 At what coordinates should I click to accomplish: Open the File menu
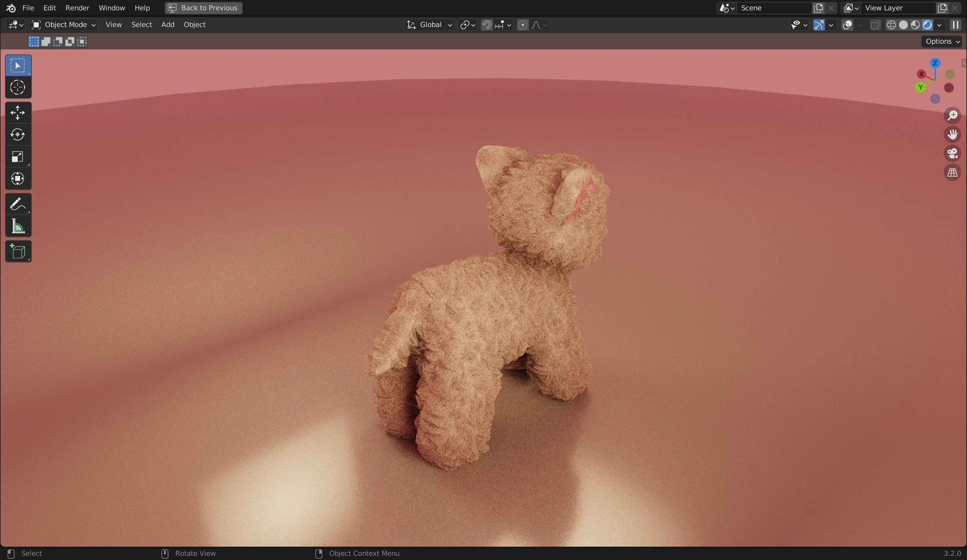(28, 8)
